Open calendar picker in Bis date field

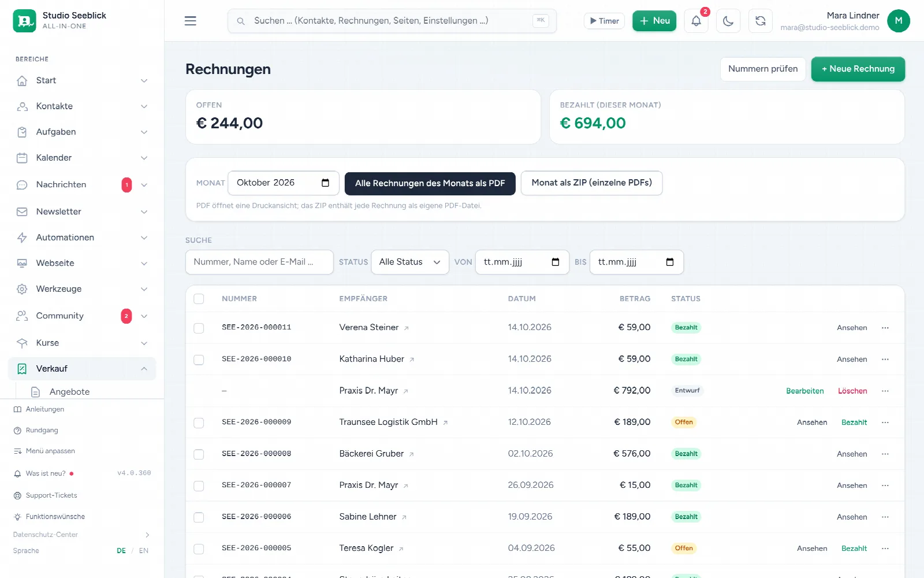[x=670, y=262]
